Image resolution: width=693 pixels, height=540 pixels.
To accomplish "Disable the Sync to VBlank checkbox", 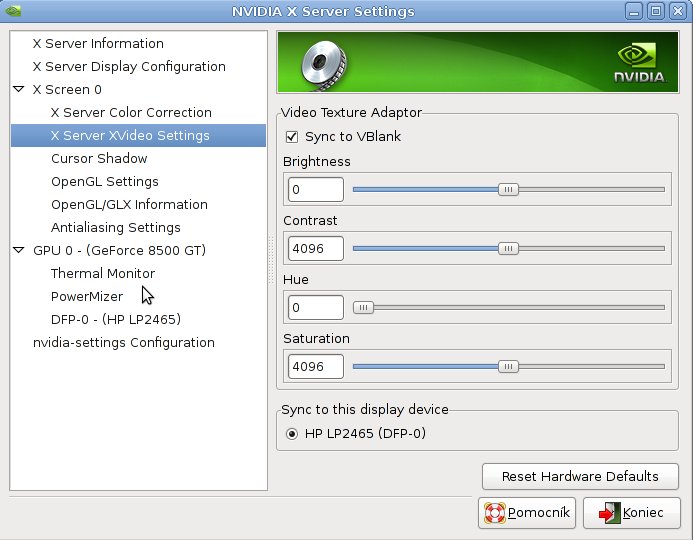I will click(292, 137).
